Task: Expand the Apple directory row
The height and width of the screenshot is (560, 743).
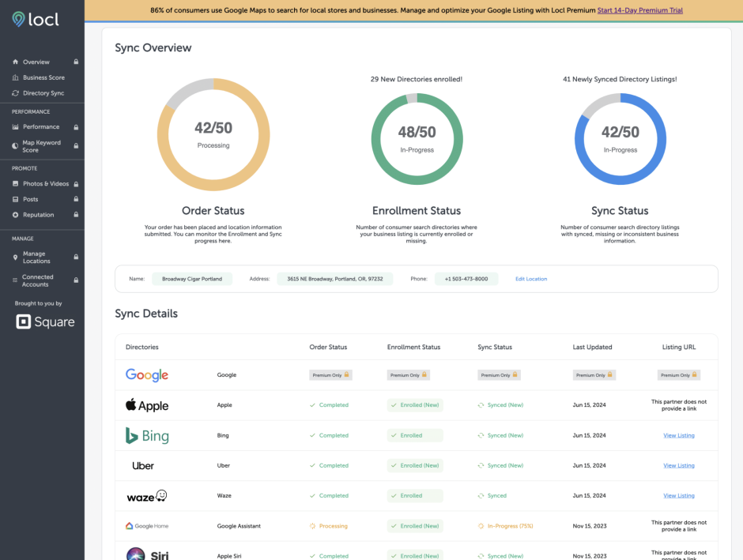Action: (146, 404)
